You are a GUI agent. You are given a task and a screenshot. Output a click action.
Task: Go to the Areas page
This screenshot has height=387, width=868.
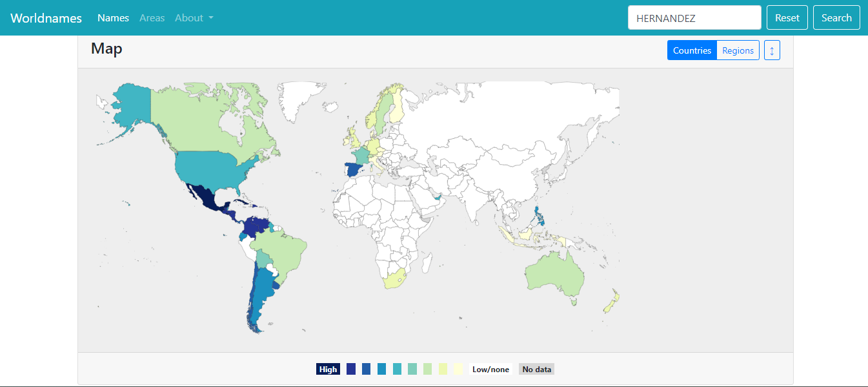(x=152, y=18)
